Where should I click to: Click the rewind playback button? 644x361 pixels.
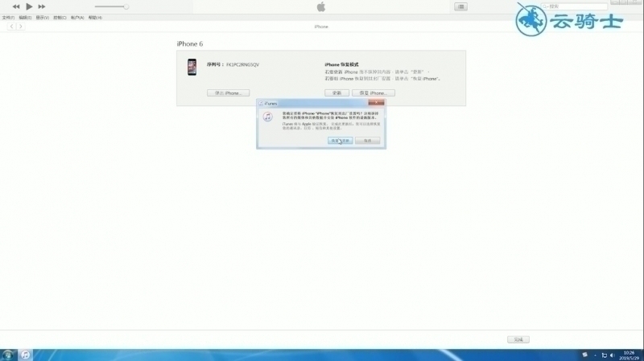coord(16,6)
